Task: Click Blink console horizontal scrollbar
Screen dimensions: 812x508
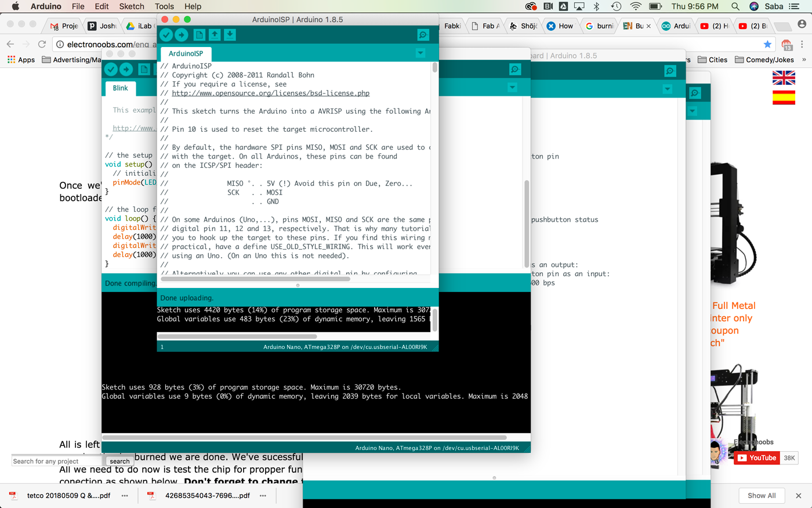Action: click(304, 438)
